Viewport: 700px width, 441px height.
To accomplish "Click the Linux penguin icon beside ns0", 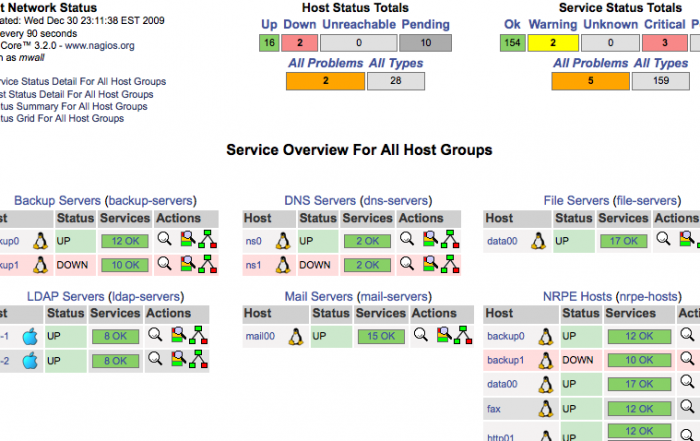I will click(283, 241).
